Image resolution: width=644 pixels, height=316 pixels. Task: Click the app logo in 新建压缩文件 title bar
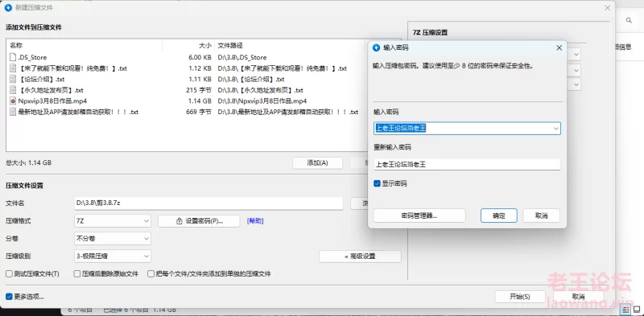coord(8,7)
